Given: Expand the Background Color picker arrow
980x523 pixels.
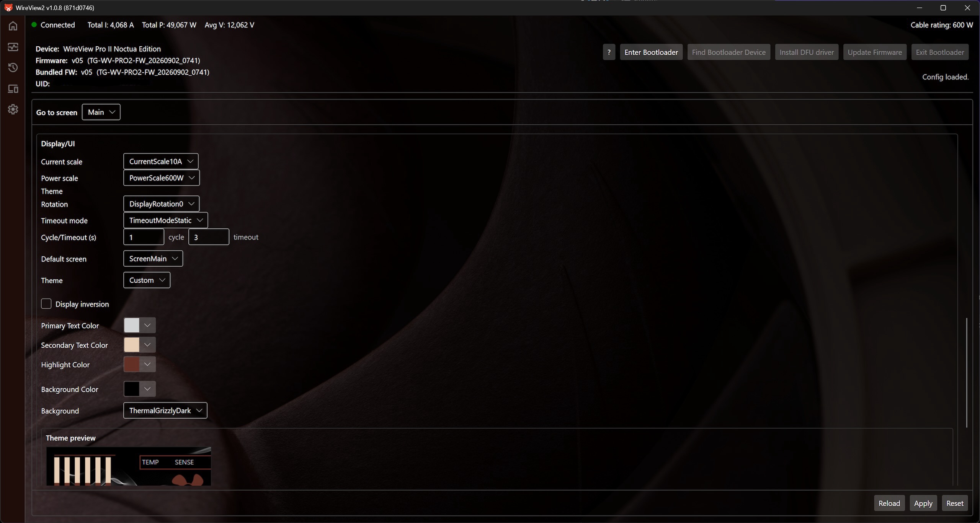Looking at the screenshot, I should point(147,389).
